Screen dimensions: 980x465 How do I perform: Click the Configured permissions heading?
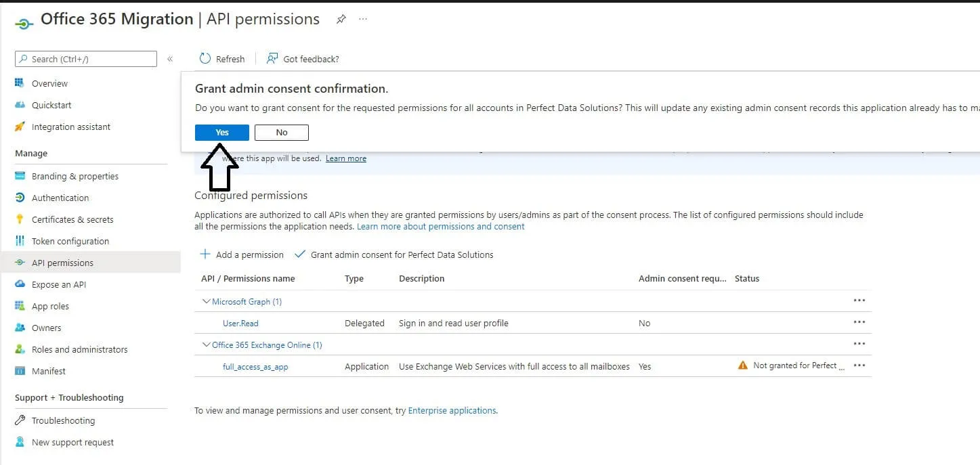tap(251, 195)
